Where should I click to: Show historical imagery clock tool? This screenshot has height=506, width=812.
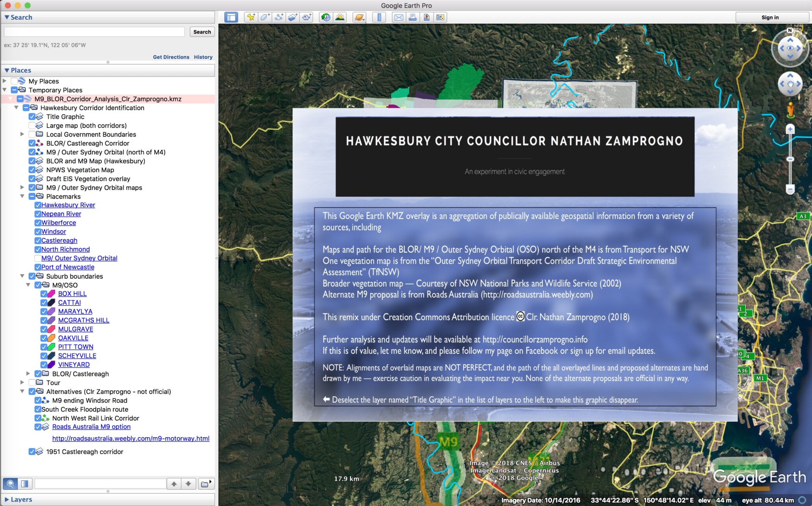pyautogui.click(x=326, y=17)
